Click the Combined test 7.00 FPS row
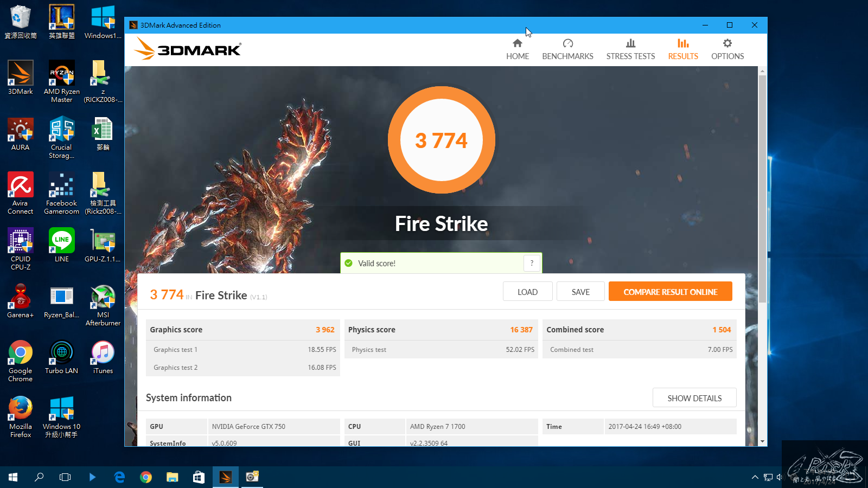This screenshot has height=488, width=868. (640, 350)
